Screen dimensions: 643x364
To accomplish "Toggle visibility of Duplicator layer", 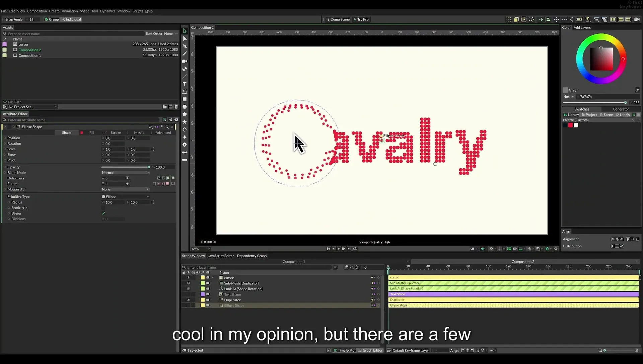I will (x=188, y=300).
